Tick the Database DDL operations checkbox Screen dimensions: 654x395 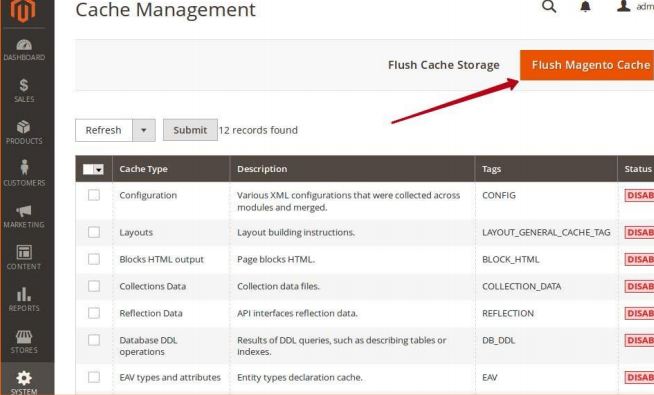(x=94, y=340)
